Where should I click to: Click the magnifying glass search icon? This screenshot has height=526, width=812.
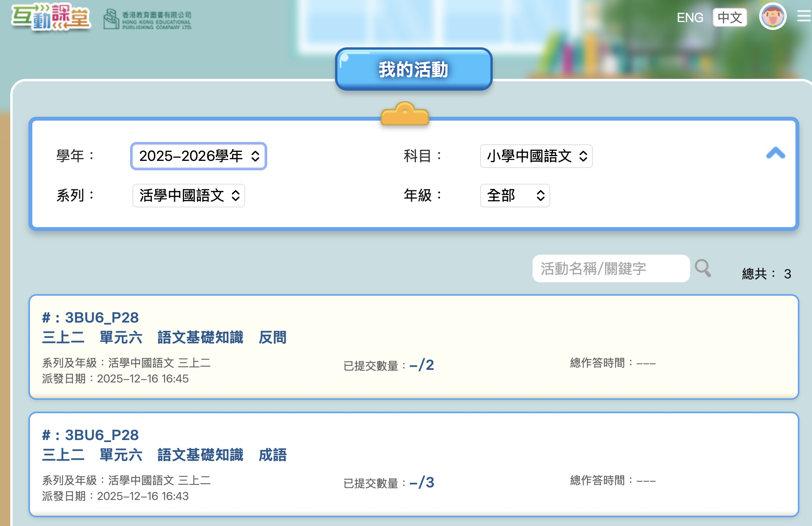[x=703, y=268]
